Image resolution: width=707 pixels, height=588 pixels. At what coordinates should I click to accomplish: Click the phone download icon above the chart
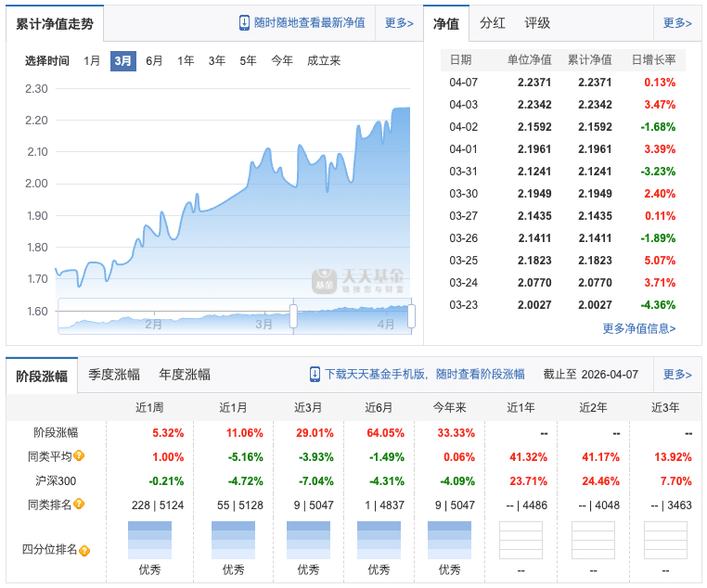pos(244,23)
